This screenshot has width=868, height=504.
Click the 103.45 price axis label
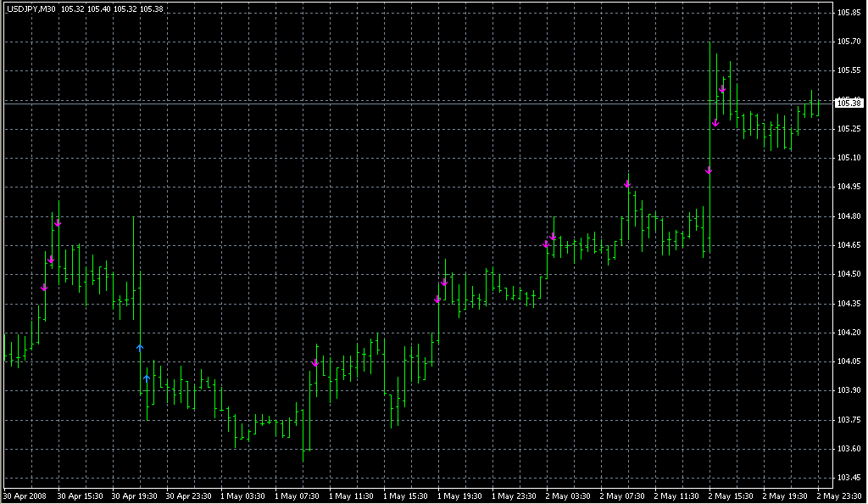coord(848,478)
